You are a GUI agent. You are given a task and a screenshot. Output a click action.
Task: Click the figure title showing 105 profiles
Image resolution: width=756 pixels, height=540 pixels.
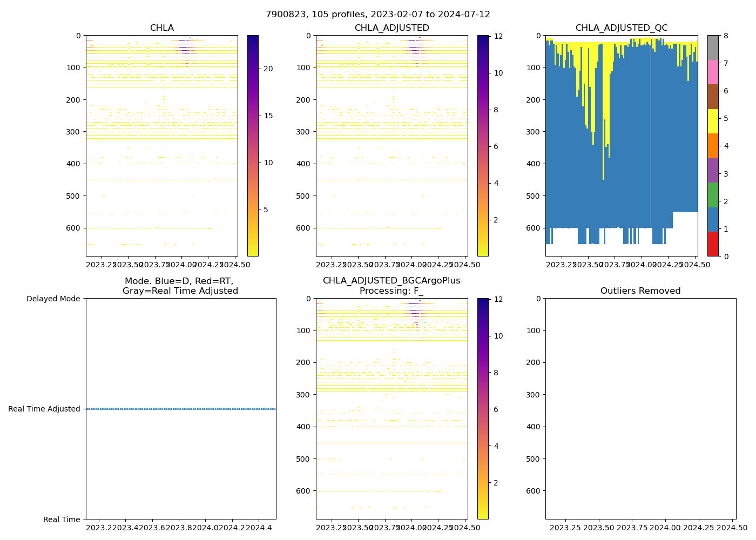[x=377, y=15]
